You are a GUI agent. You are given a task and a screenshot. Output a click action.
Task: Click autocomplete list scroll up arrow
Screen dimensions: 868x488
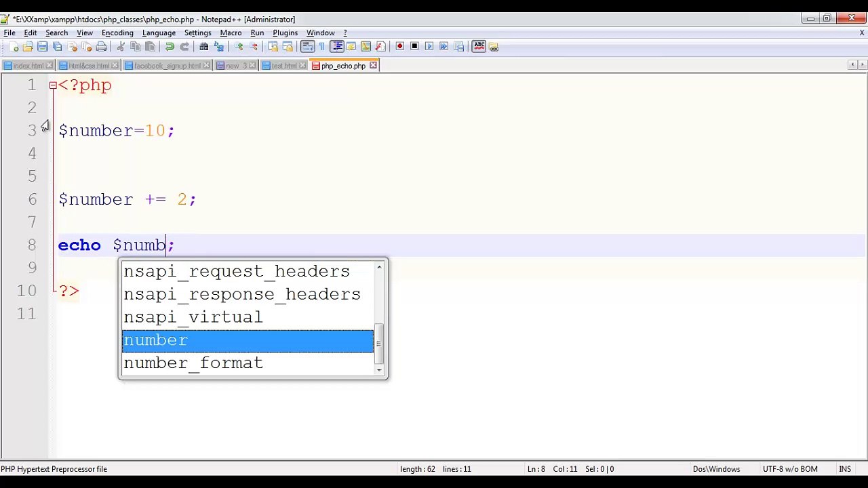pyautogui.click(x=379, y=267)
